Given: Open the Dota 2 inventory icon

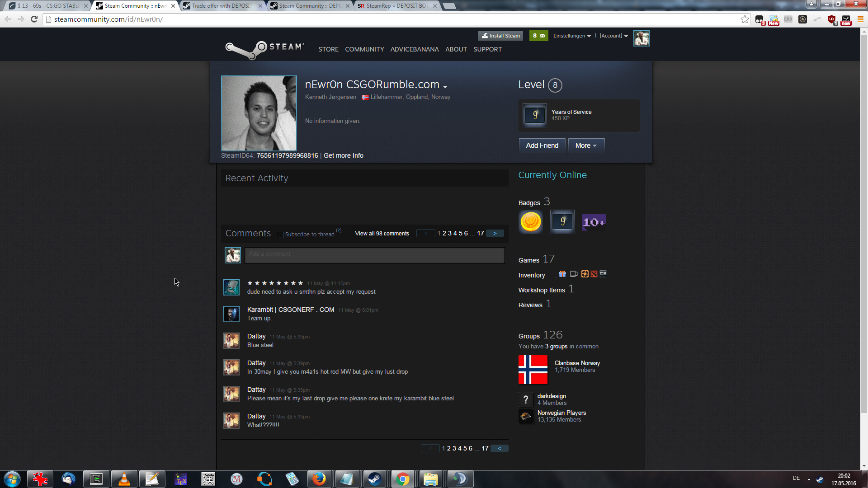Looking at the screenshot, I should [594, 274].
